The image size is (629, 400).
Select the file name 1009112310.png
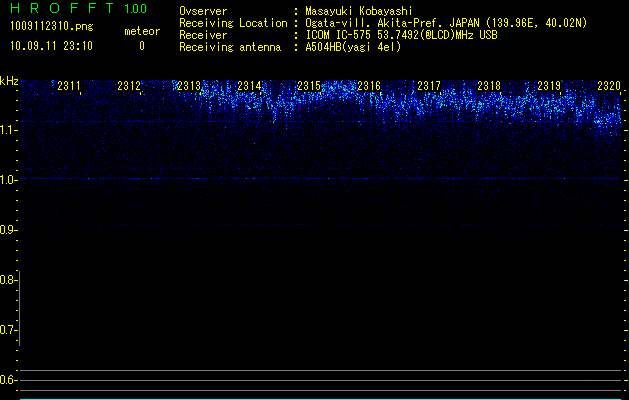[x=51, y=27]
